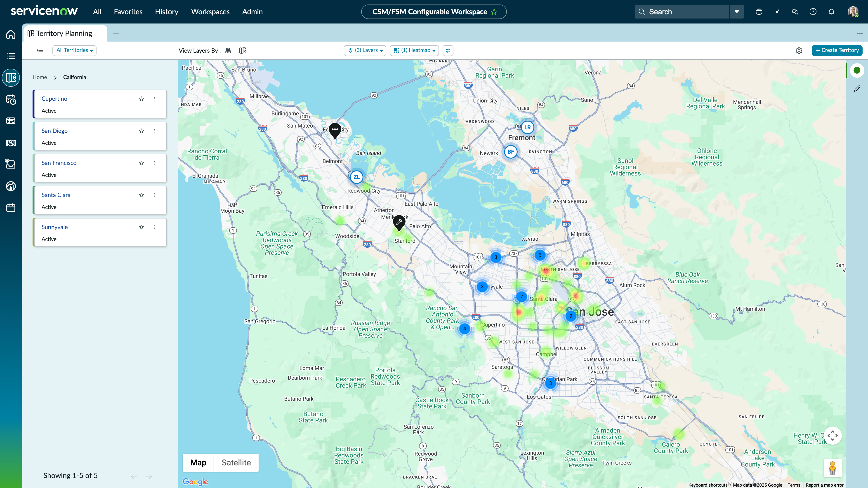
Task: Open map filter settings sliders icon
Action: point(448,51)
